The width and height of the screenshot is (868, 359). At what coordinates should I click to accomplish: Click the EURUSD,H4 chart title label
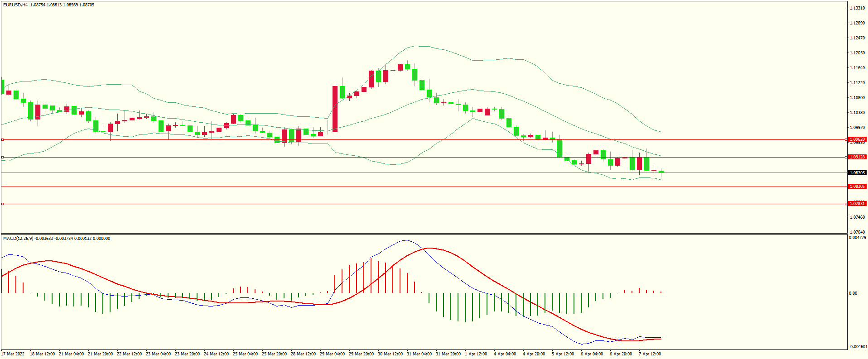(x=15, y=5)
